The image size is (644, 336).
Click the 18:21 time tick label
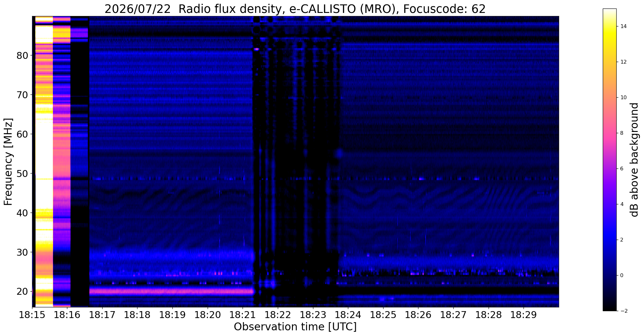coord(243,315)
